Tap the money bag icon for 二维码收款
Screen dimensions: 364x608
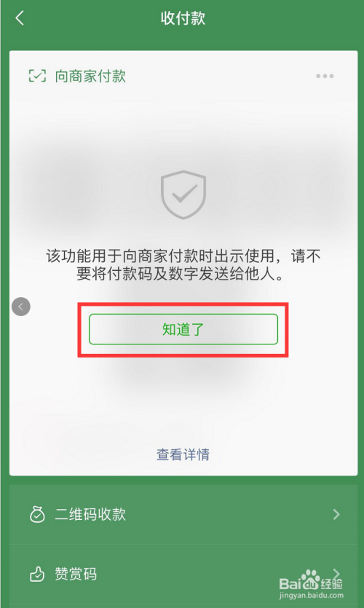38,515
